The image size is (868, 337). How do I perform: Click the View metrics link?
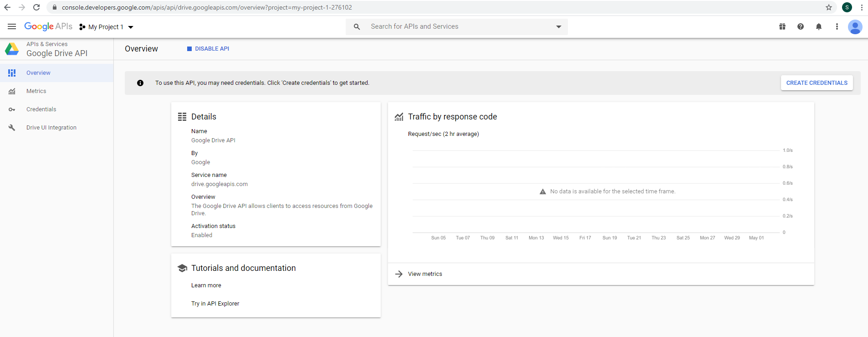pyautogui.click(x=425, y=274)
